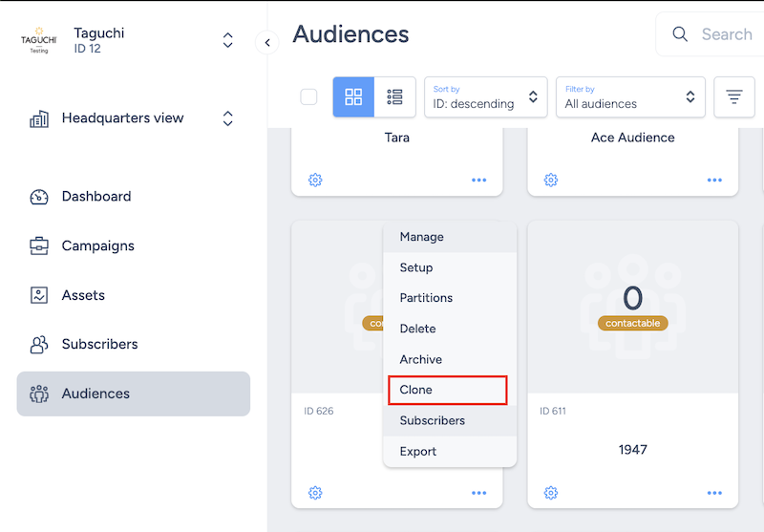This screenshot has width=764, height=532.
Task: Choose Subscribers in the context menu
Action: tap(450, 420)
